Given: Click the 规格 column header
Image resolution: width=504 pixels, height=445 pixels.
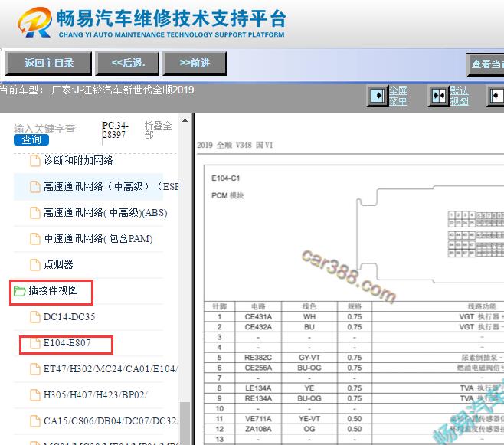Looking at the screenshot, I should click(x=355, y=306).
